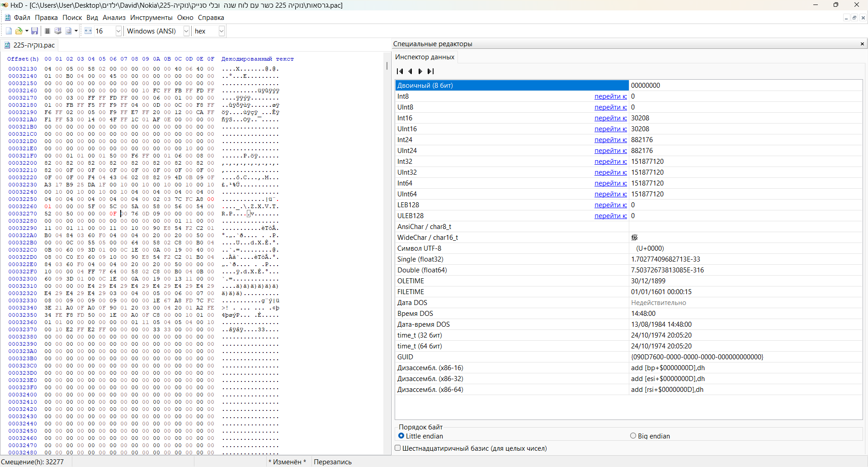Click 'перейти к' link for UInt64
Image resolution: width=868 pixels, height=467 pixels.
pos(610,194)
